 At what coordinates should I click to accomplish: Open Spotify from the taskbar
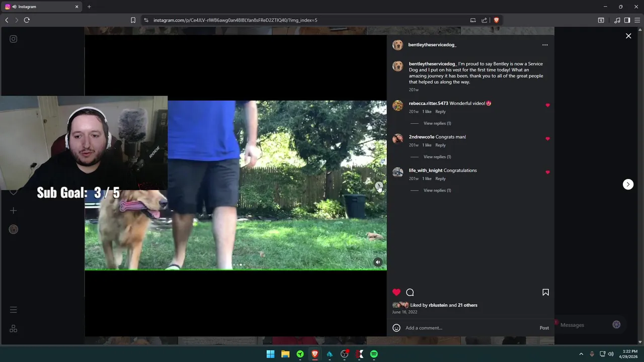(x=374, y=354)
